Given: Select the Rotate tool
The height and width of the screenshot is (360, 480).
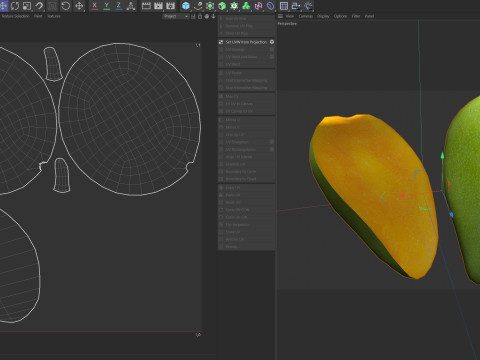Looking at the screenshot, I should [x=15, y=6].
